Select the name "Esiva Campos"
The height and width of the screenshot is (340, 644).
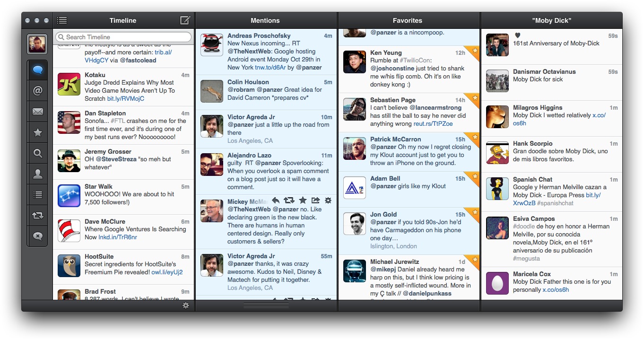pyautogui.click(x=534, y=218)
